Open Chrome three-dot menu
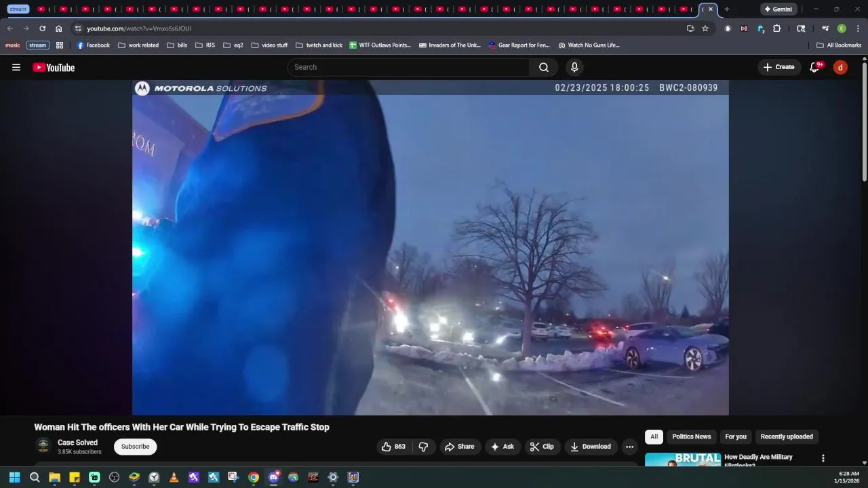 click(858, 28)
